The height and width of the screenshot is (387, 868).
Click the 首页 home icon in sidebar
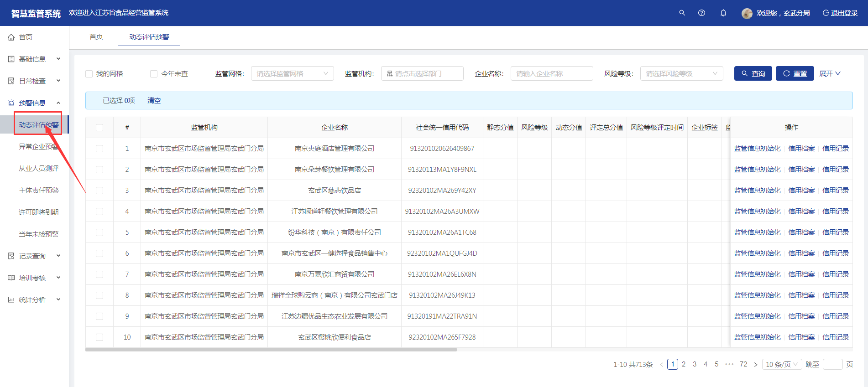tap(11, 37)
